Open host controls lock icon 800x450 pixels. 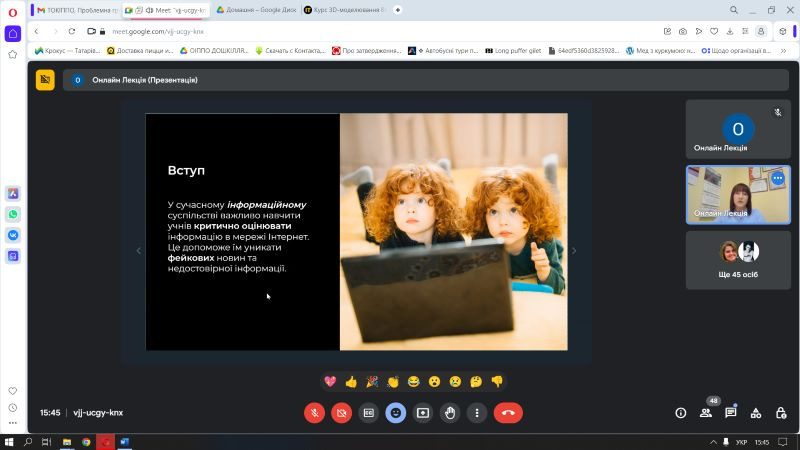781,413
